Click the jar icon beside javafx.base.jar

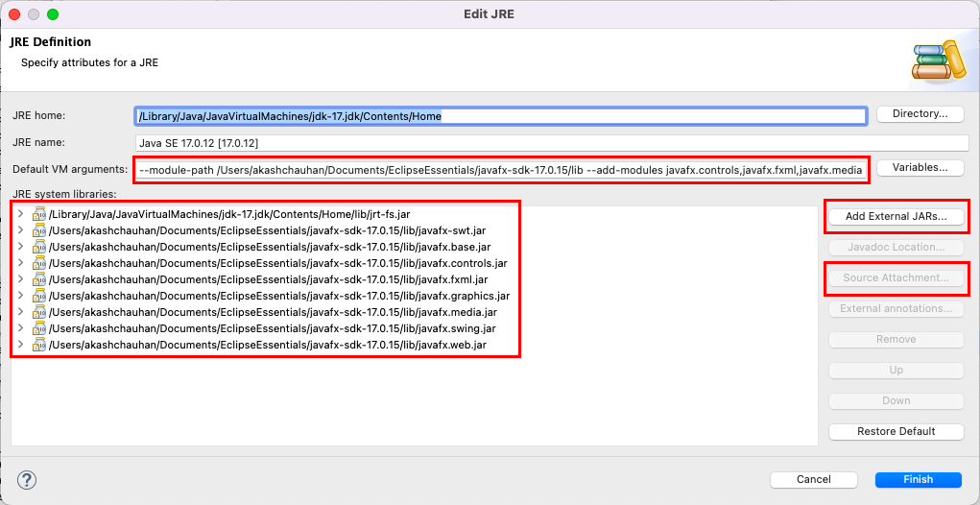(40, 246)
